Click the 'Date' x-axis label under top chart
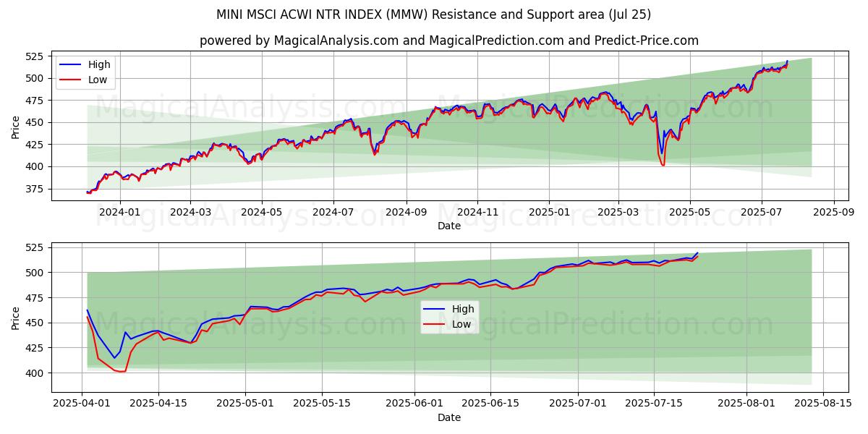 pos(449,226)
